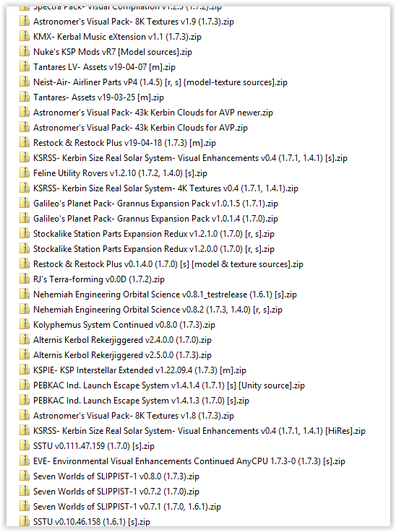Screen dimensions: 396x532
Task: Select Nehemiah Engineering Orbital Science v0.8.2 file
Action: pyautogui.click(x=158, y=310)
